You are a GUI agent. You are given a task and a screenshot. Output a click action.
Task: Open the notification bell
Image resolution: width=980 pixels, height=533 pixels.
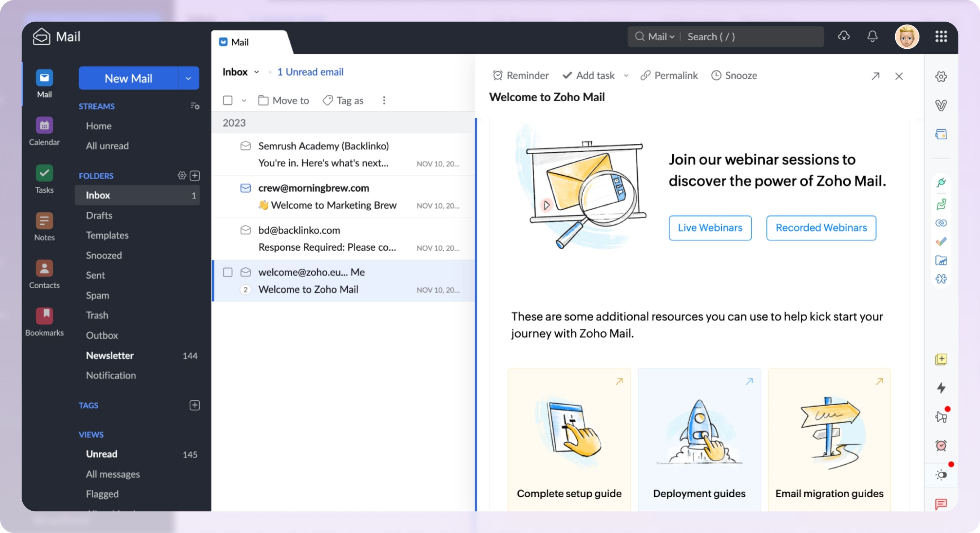click(x=873, y=36)
